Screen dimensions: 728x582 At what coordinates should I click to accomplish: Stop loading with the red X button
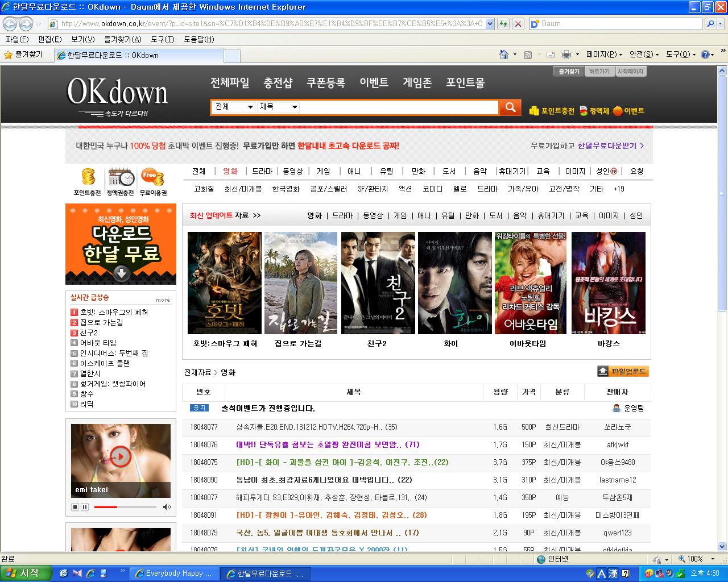518,24
